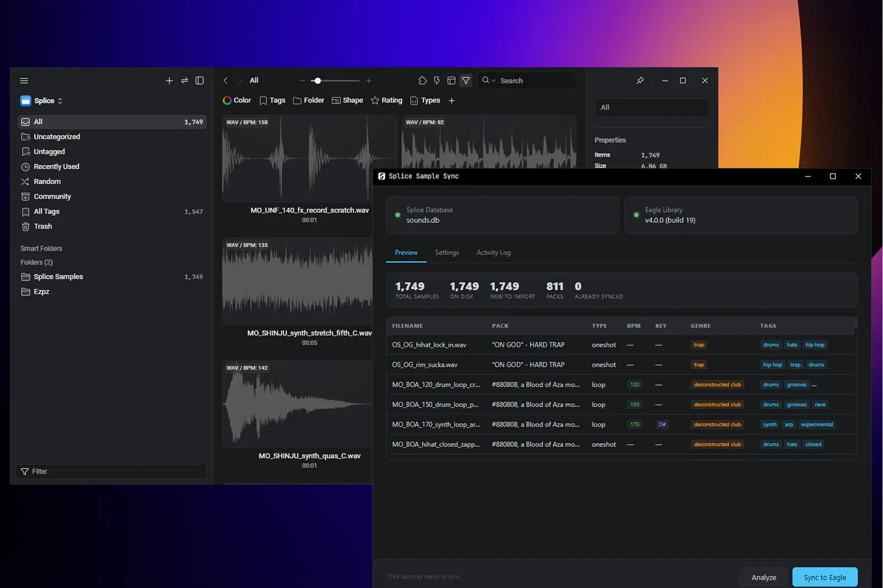Click the search magnifier icon
The width and height of the screenshot is (883, 588).
(486, 80)
